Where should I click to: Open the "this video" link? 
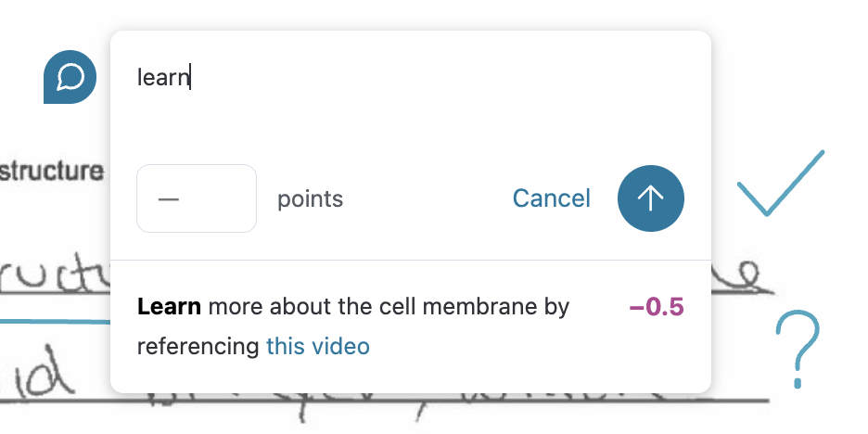tap(317, 347)
